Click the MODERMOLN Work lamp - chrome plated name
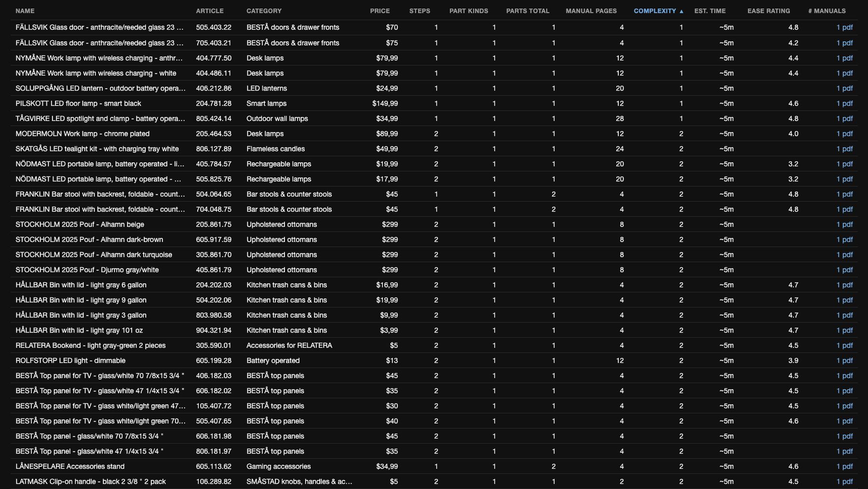The image size is (868, 489). pyautogui.click(x=82, y=133)
